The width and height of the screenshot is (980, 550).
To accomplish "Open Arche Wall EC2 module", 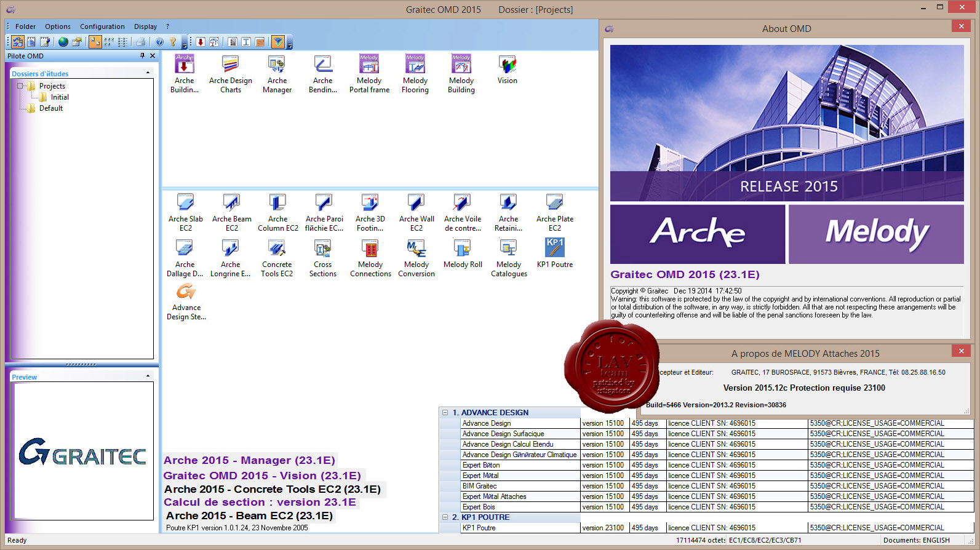I will 416,212.
